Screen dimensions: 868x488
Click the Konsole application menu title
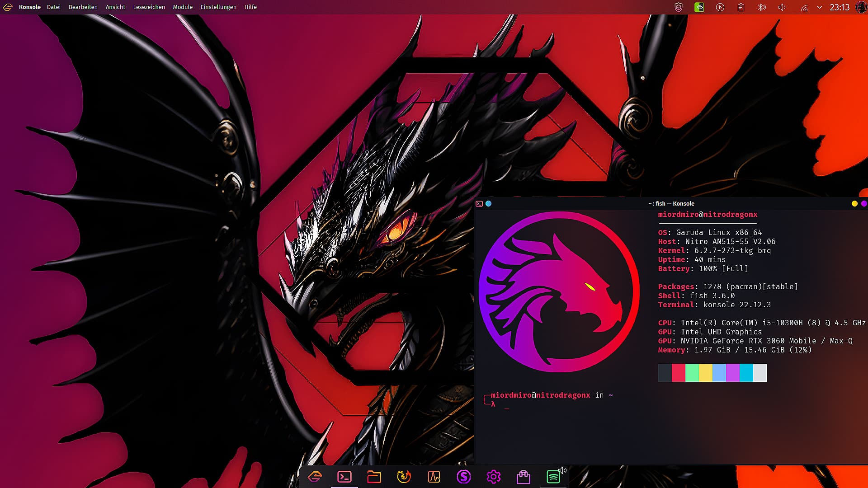pyautogui.click(x=30, y=7)
